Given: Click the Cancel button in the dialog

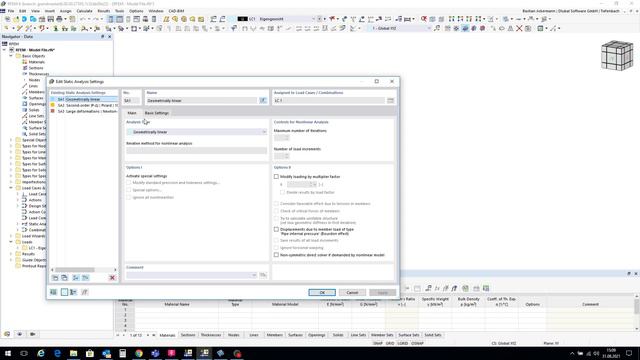Looking at the screenshot, I should tap(352, 293).
